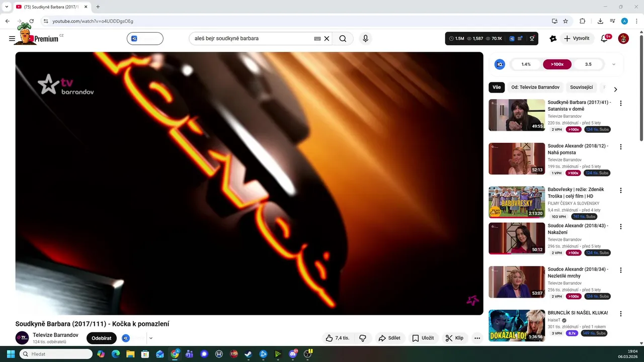644x362 pixels.
Task: Open options menu for BRUNCLÍK SI NAŠEL KLUKA video
Action: [621, 314]
